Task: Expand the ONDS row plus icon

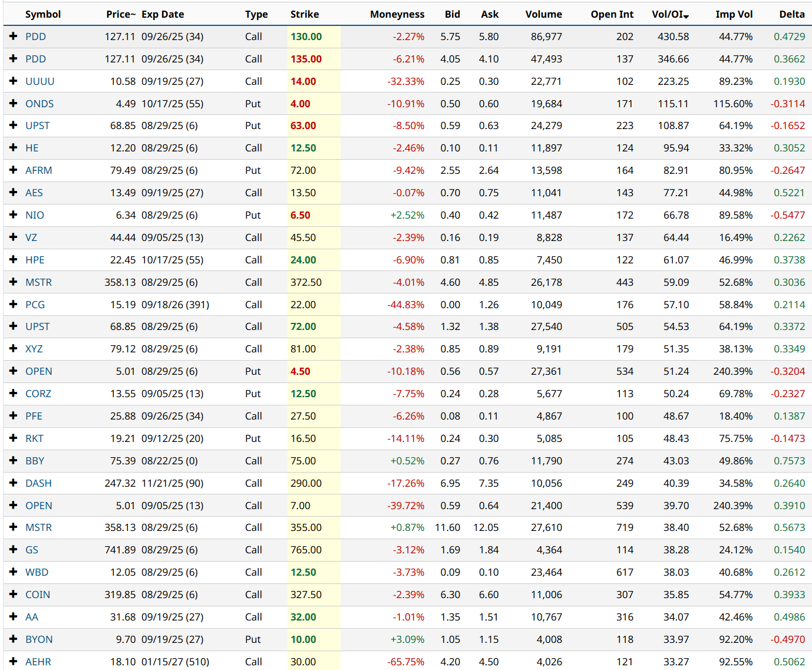Action: pyautogui.click(x=13, y=104)
